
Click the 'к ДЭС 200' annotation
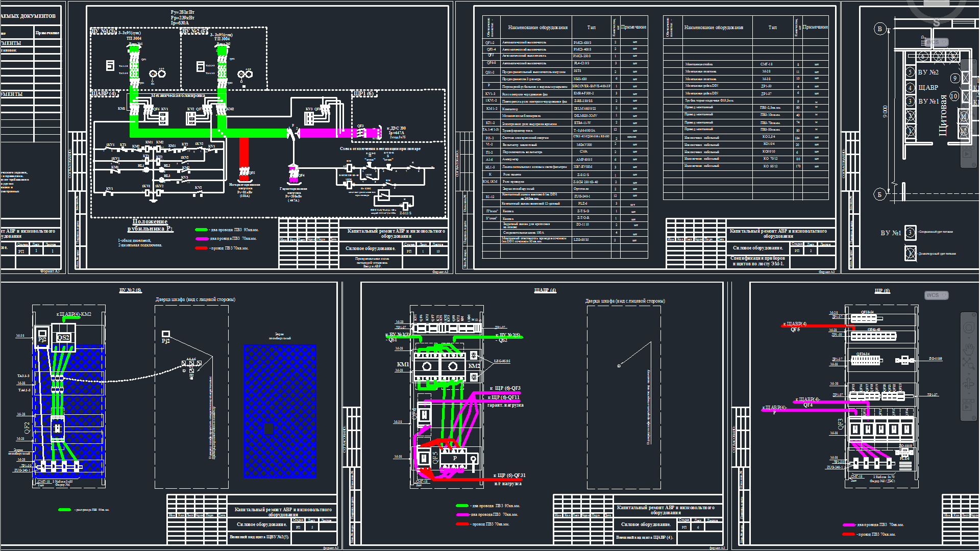click(397, 128)
